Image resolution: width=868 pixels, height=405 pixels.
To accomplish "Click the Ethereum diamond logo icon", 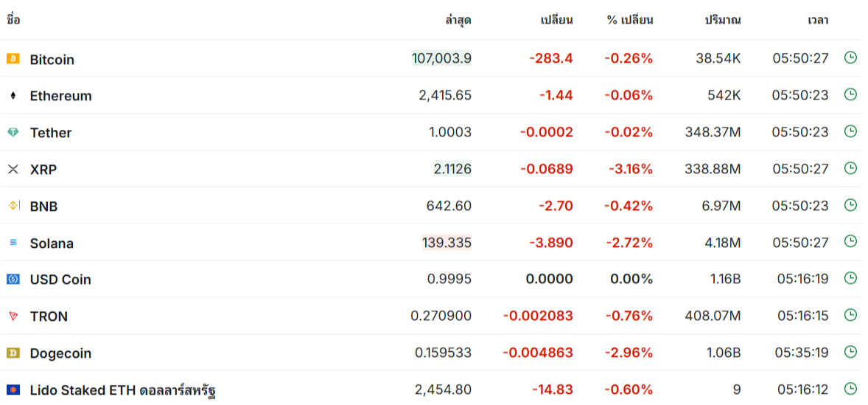I will 13,95.
